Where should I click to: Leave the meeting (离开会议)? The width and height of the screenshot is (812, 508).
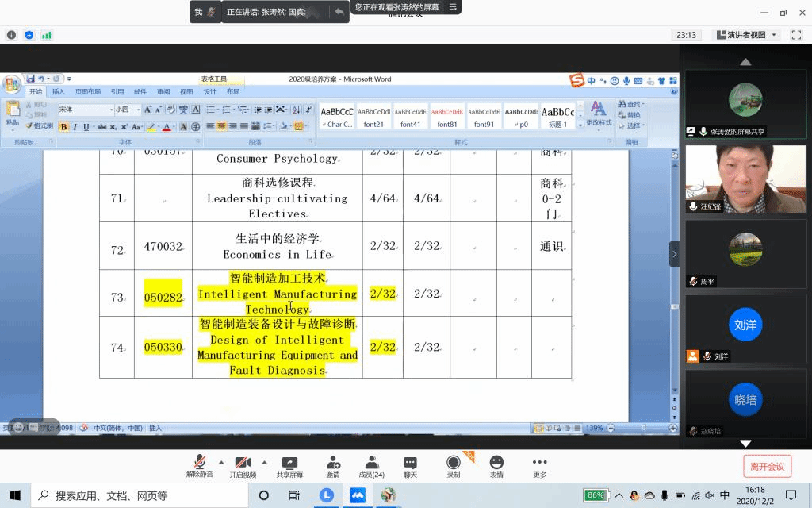[x=767, y=467]
